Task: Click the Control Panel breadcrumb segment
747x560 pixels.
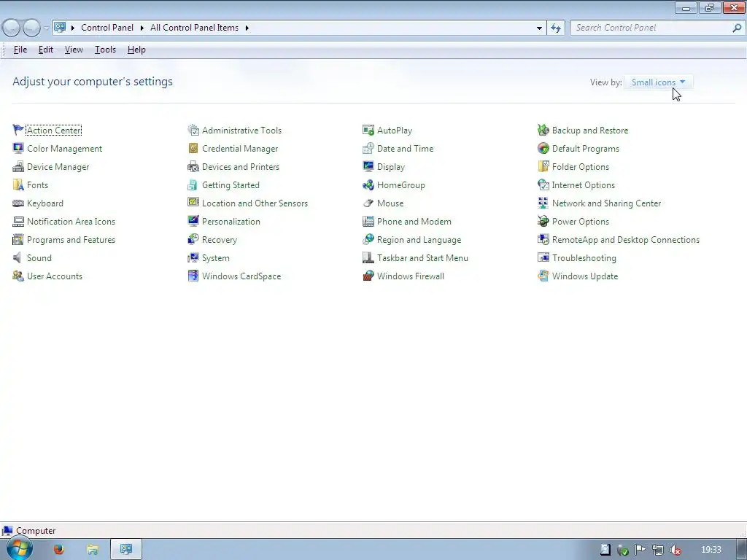Action: coord(107,28)
